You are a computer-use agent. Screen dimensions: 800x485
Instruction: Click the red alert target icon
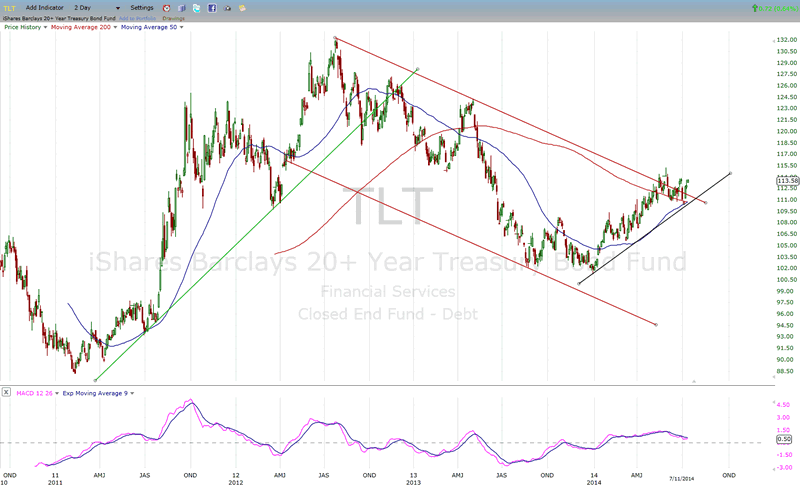click(166, 8)
